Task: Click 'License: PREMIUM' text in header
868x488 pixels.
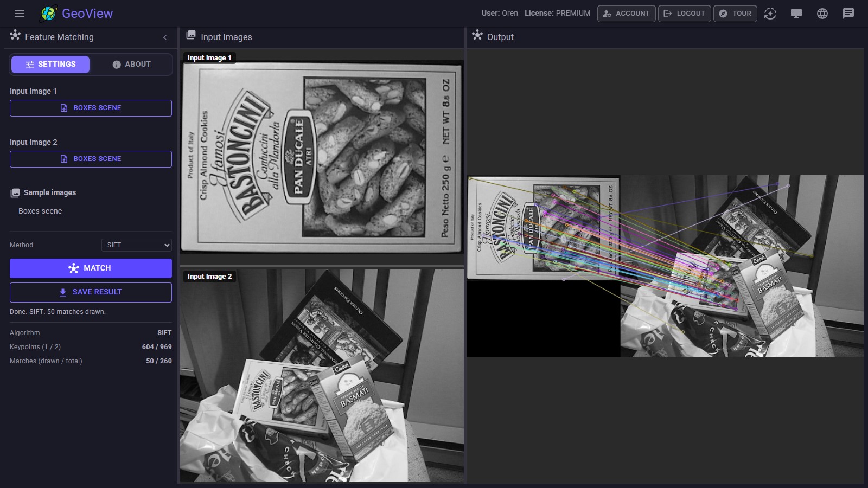Action: point(557,14)
